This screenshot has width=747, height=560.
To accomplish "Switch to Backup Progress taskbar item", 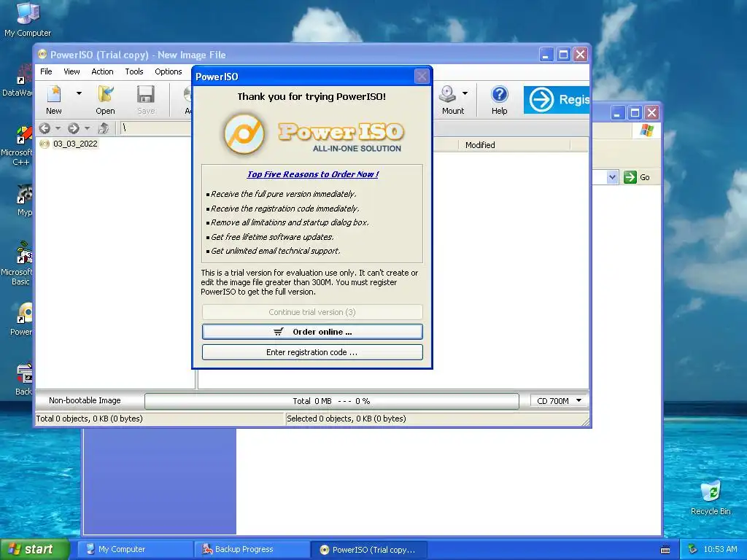I will click(252, 549).
